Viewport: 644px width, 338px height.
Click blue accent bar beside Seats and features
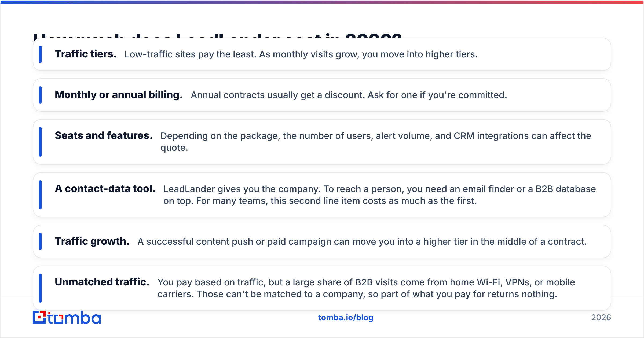40,142
